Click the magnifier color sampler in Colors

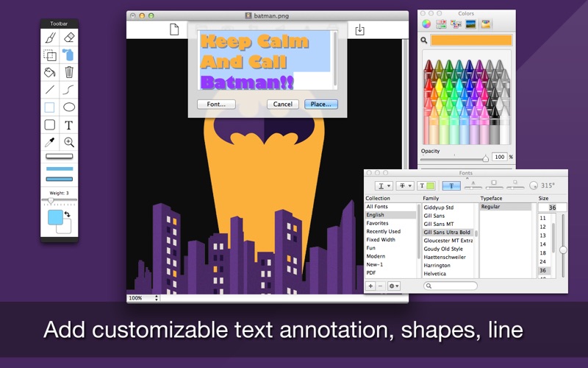[x=424, y=40]
